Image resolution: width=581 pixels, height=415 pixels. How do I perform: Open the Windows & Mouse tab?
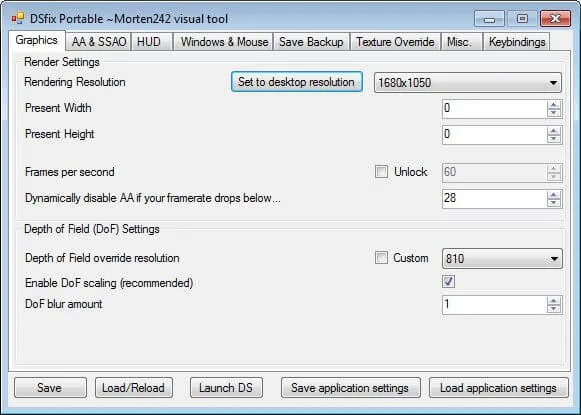(x=224, y=42)
